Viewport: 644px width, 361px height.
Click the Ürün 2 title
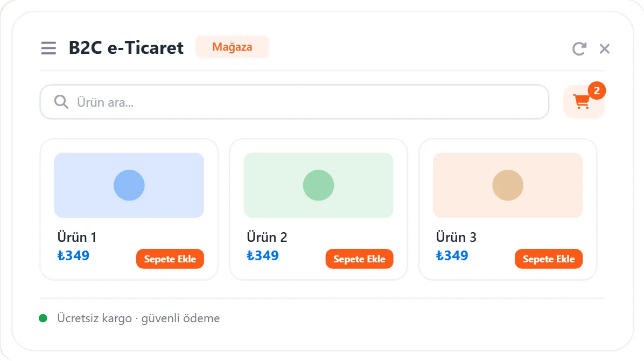point(267,237)
